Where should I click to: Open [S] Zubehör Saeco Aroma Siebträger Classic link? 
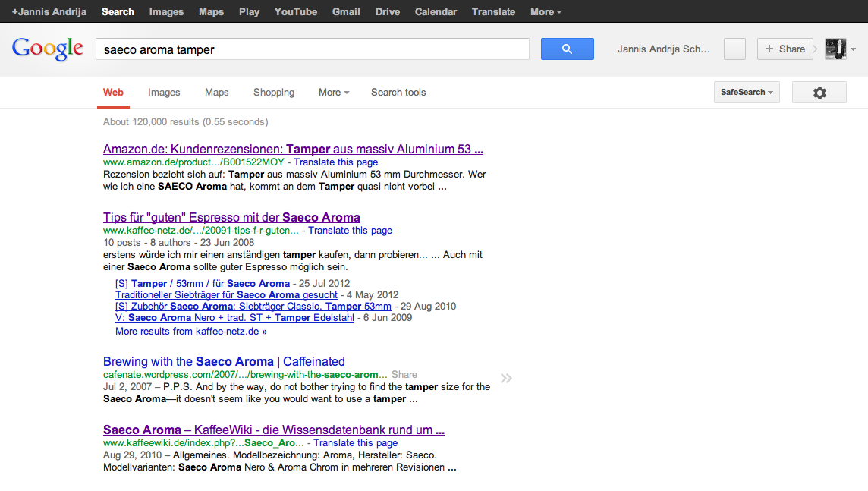click(253, 306)
